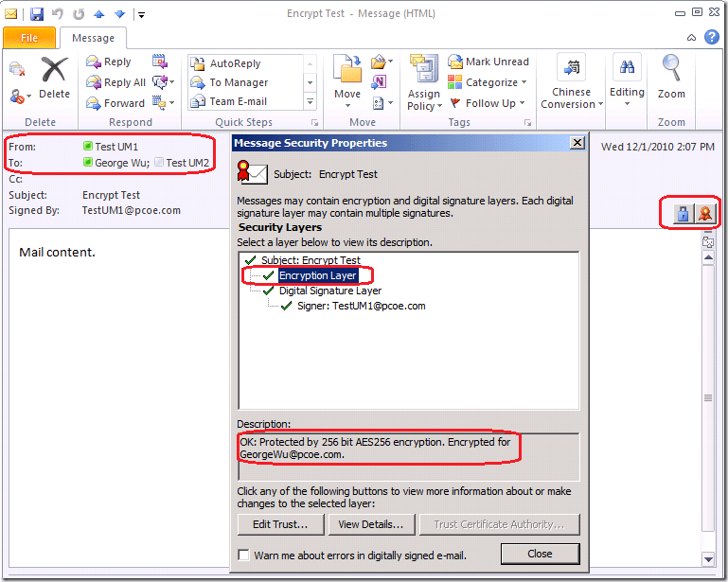Open Outlook Help question mark icon
The width and height of the screenshot is (728, 582).
tap(711, 37)
